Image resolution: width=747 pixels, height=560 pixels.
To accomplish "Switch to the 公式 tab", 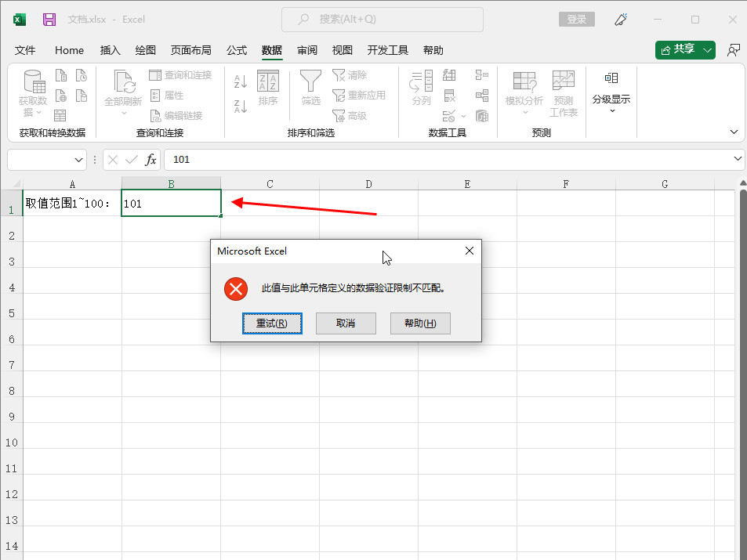I will tap(237, 50).
